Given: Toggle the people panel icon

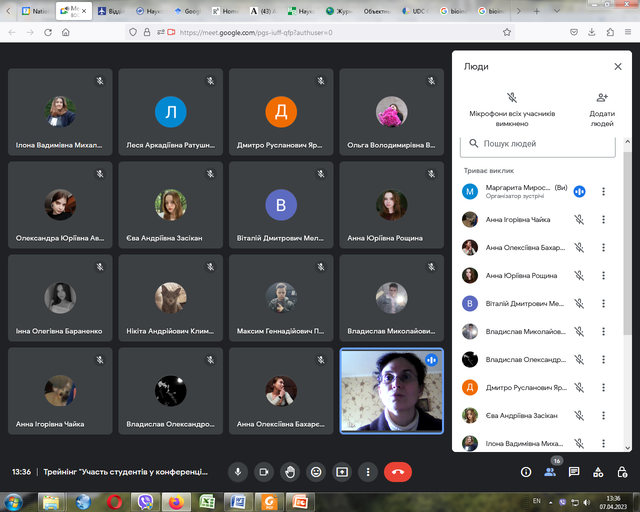Looking at the screenshot, I should [x=550, y=471].
